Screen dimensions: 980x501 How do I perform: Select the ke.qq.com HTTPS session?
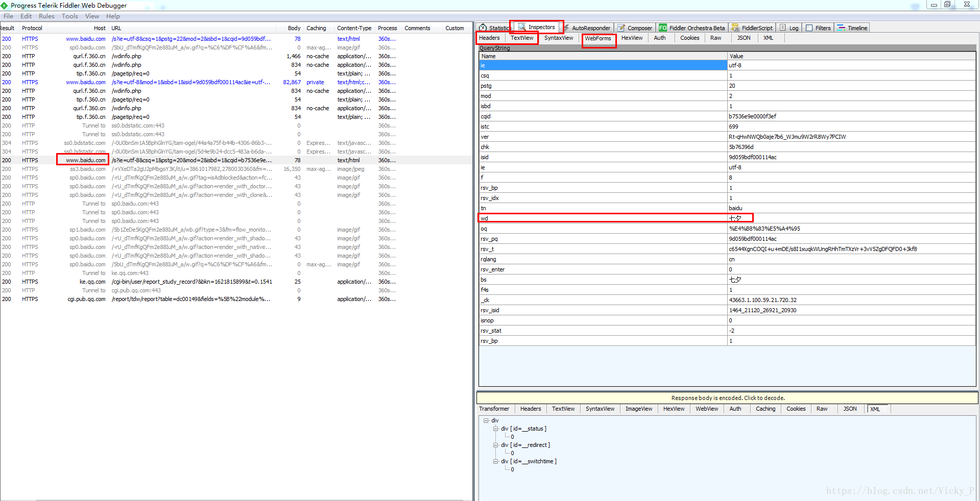click(x=236, y=282)
